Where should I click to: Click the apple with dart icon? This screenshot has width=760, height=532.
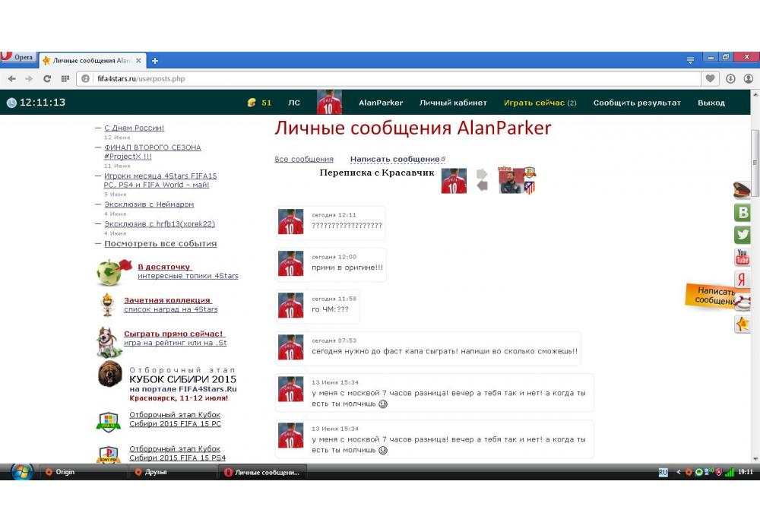pyautogui.click(x=113, y=272)
